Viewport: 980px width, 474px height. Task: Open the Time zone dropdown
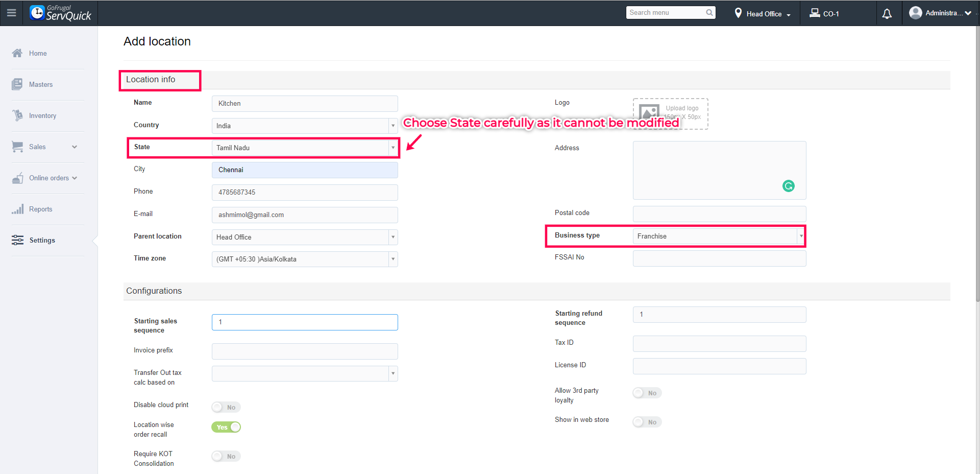click(x=305, y=259)
